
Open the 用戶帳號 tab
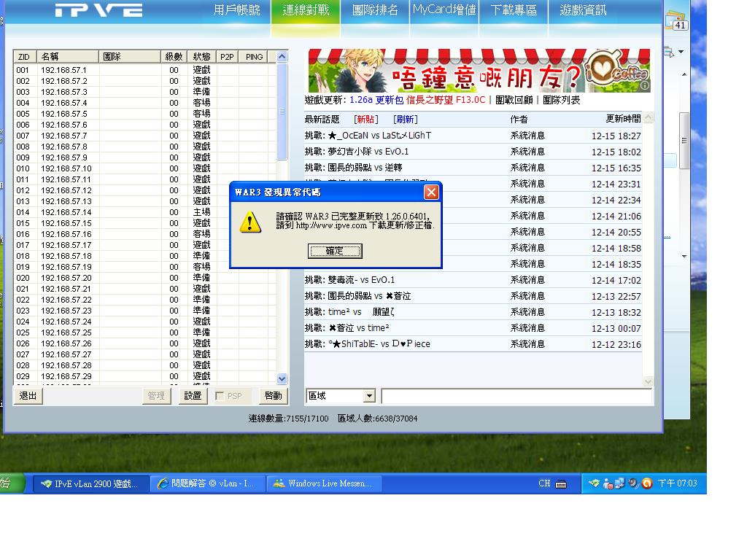(236, 10)
